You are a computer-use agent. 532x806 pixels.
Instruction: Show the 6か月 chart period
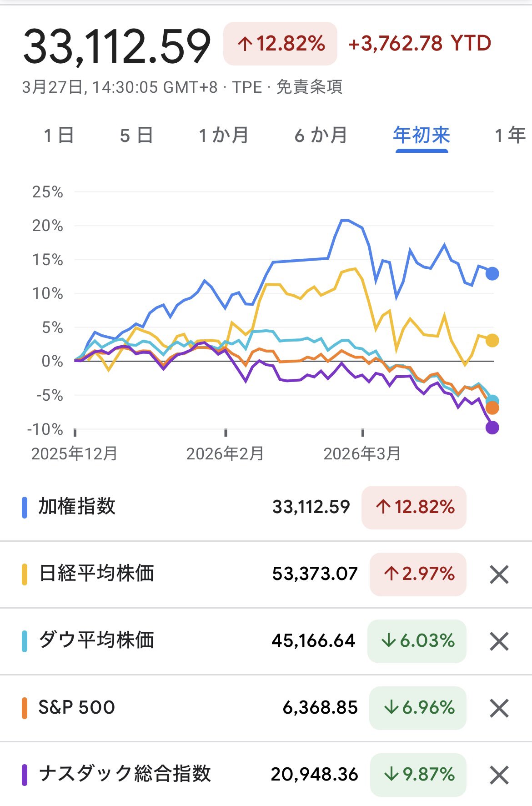click(321, 136)
